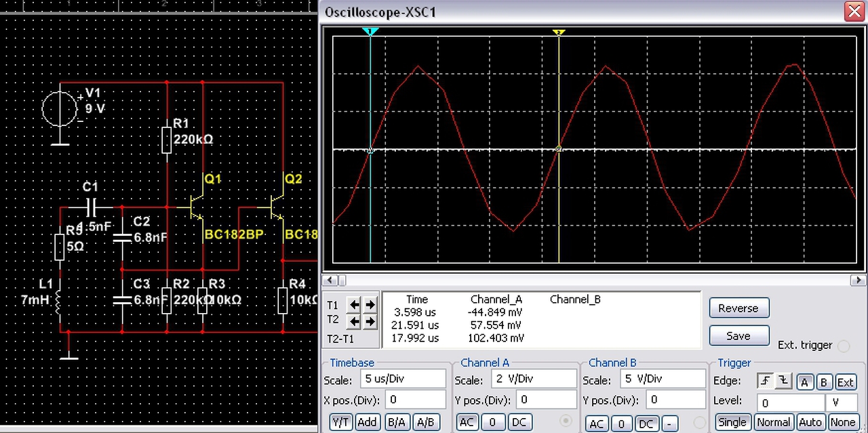This screenshot has height=433, width=868.
Task: Click the scope scrollbar right arrow
Action: tap(859, 281)
